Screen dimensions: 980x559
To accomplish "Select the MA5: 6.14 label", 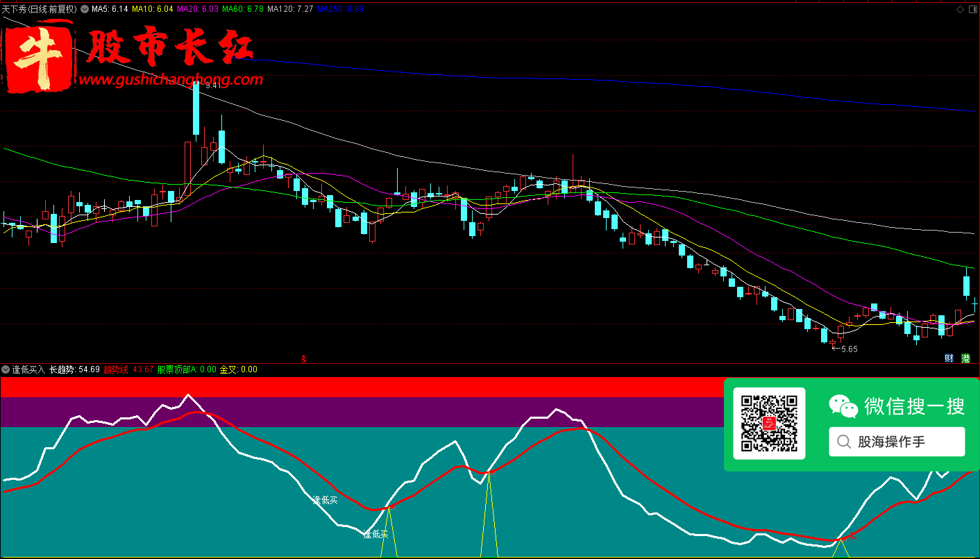I will 110,9.
